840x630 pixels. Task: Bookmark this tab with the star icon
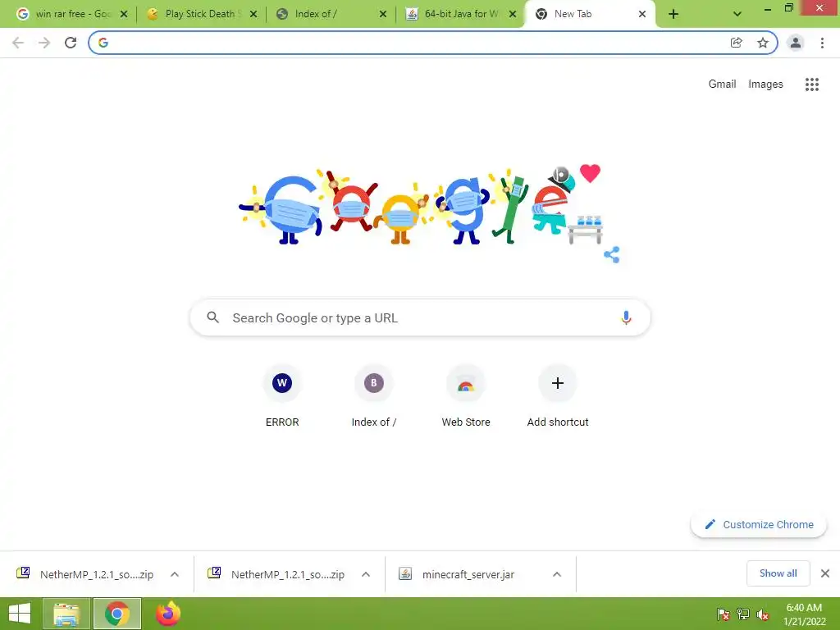point(763,43)
